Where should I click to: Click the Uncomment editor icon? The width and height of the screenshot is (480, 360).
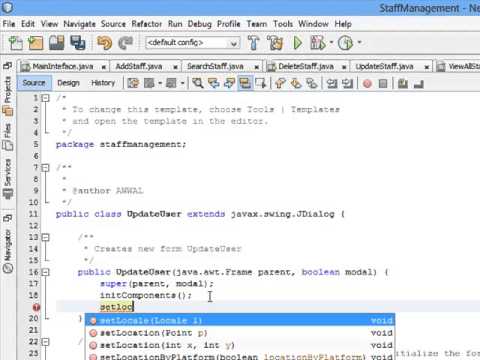click(x=418, y=83)
